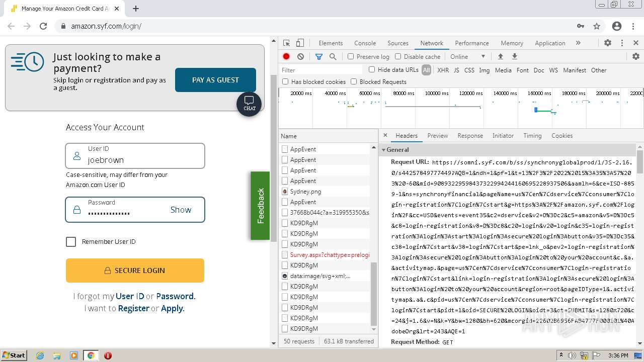Toggle the device toolbar icon

(300, 43)
